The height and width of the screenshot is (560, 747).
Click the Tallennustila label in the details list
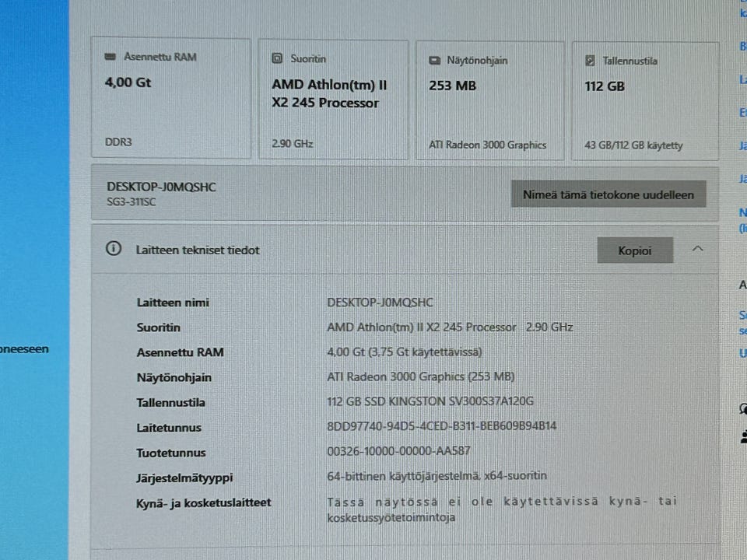pos(170,402)
